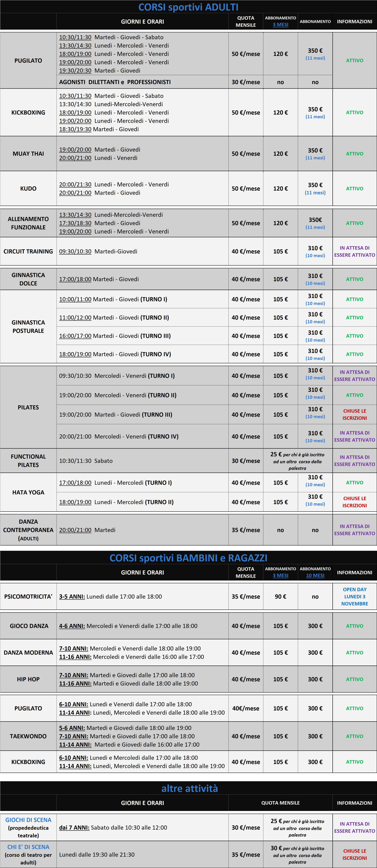This screenshot has height=868, width=377.
Task: Click the 'OPEN DAY LUNEDI 3 NOVEMBRE' text
Action: coord(354,596)
